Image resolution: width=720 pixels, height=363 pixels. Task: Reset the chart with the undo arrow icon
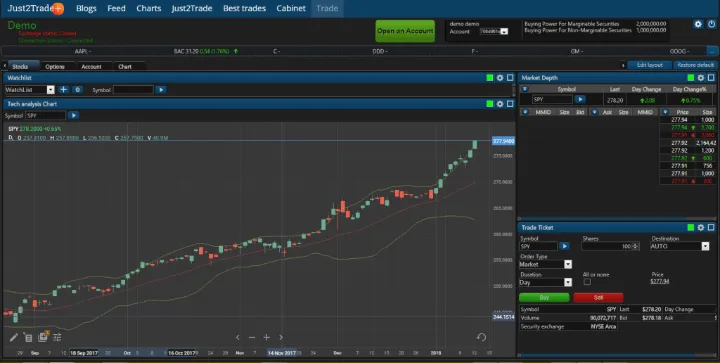pos(481,337)
